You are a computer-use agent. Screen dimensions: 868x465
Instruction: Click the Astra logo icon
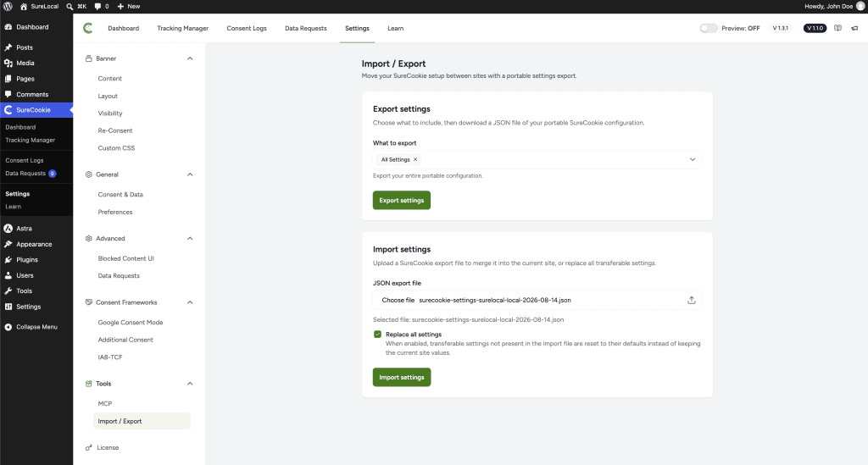pos(8,229)
